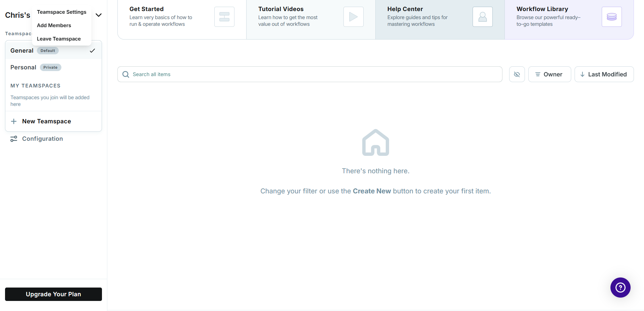
Task: Click the plus icon for New Teamspace
Action: (x=14, y=121)
